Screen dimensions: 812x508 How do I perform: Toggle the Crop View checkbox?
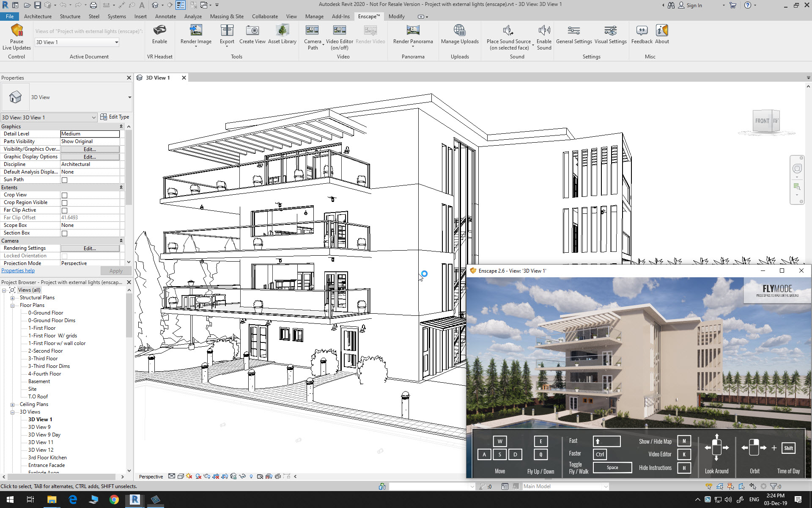click(64, 195)
